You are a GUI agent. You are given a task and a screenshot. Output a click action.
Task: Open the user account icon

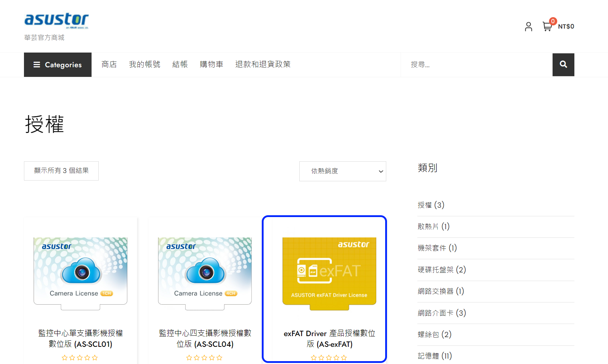[x=528, y=26]
